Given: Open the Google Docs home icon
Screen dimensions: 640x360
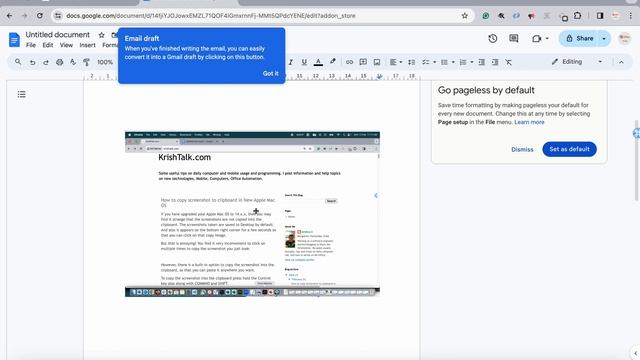Looking at the screenshot, I should pyautogui.click(x=14, y=40).
